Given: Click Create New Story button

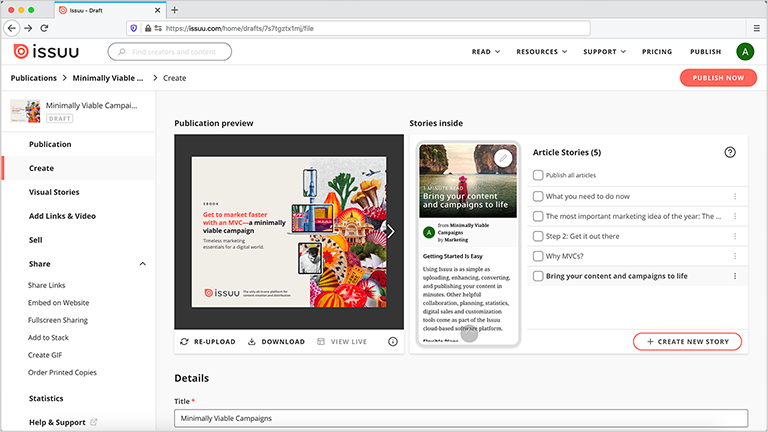Looking at the screenshot, I should (687, 342).
